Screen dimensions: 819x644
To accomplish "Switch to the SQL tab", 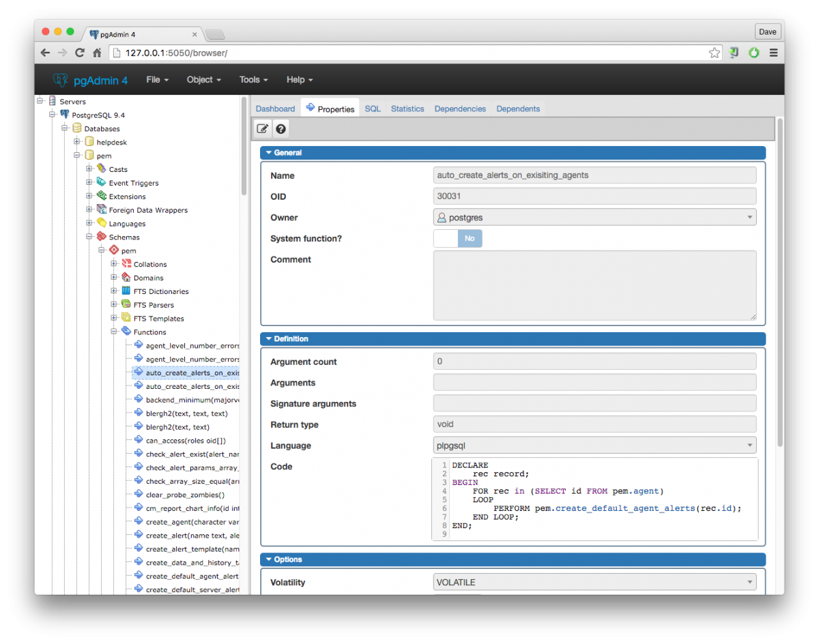I will click(373, 109).
